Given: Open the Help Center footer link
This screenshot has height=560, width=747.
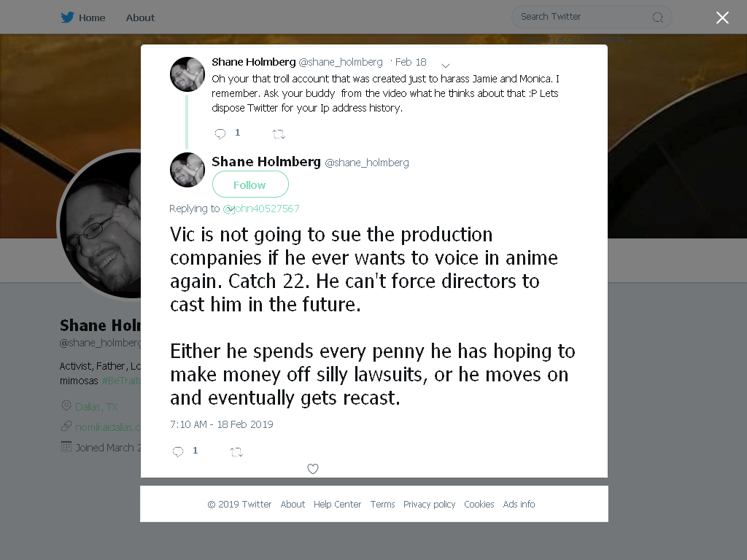Looking at the screenshot, I should tap(337, 505).
